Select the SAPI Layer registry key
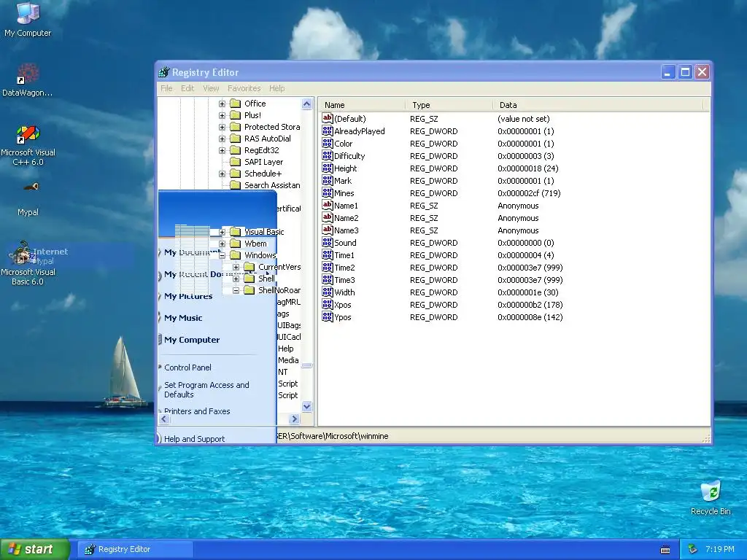 pyautogui.click(x=263, y=162)
